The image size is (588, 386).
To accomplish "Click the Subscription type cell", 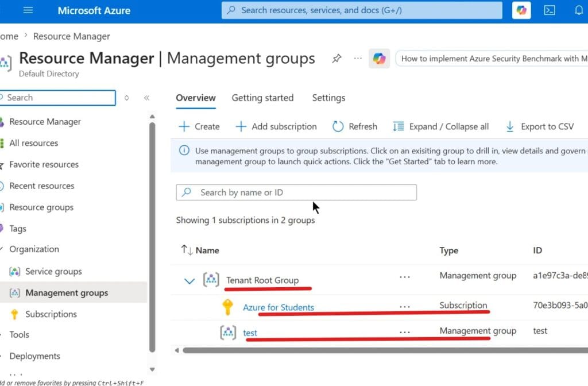I will pyautogui.click(x=463, y=306).
